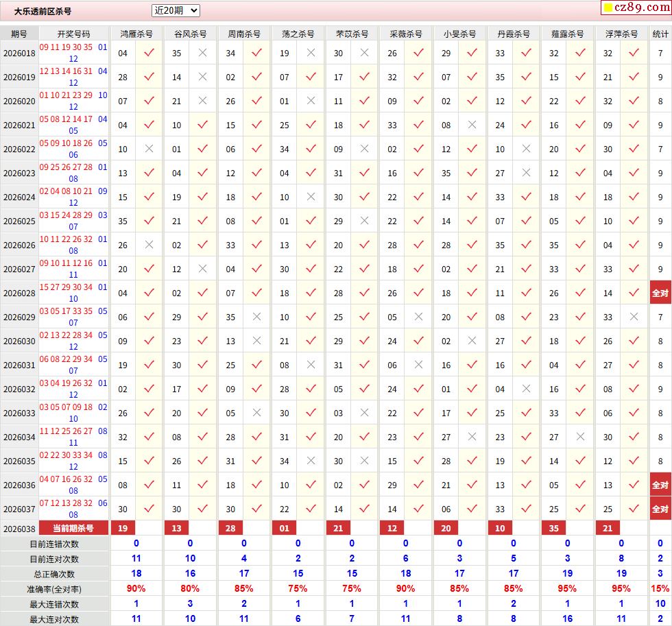672x626 pixels.
Task: Click cross mark for 丹露杀号 in row 2026032
Action: coord(526,389)
